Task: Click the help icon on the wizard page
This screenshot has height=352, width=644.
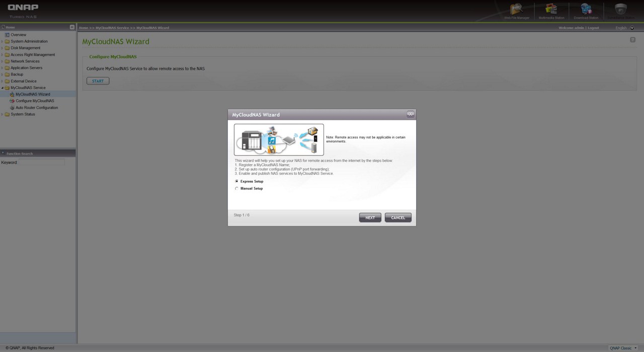Action: (632, 40)
